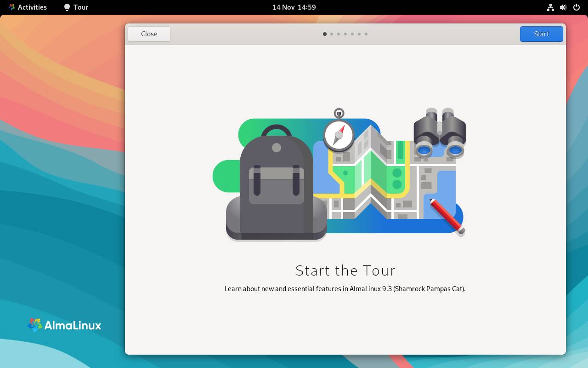
Task: Choose the sixth page indicator dot
Action: (x=359, y=34)
